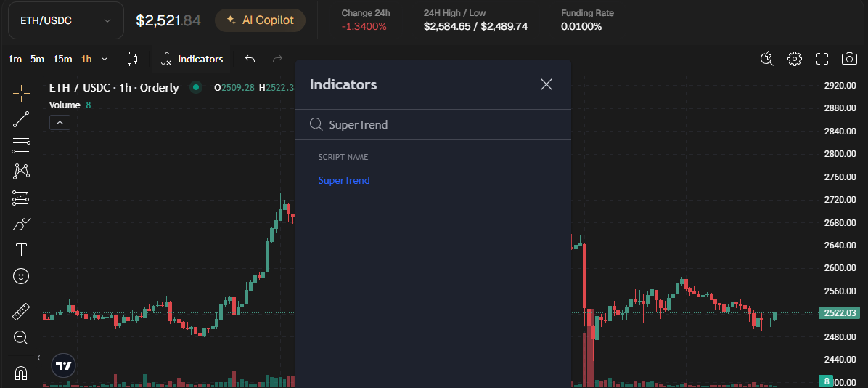Activate the zoom in tool

pyautogui.click(x=21, y=338)
